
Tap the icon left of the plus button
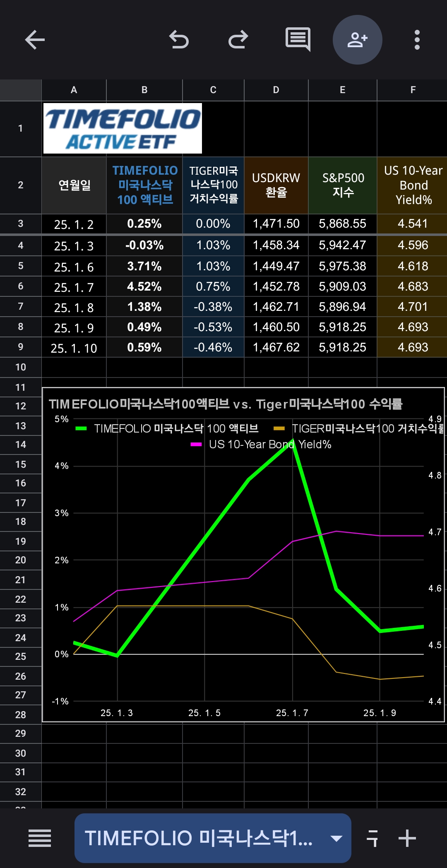coord(372,838)
